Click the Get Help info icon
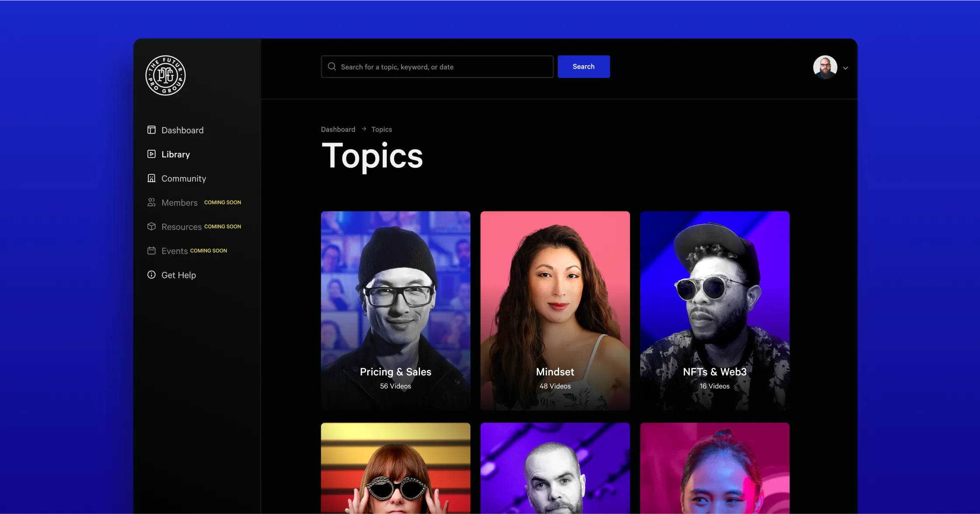This screenshot has width=980, height=514. (x=151, y=275)
